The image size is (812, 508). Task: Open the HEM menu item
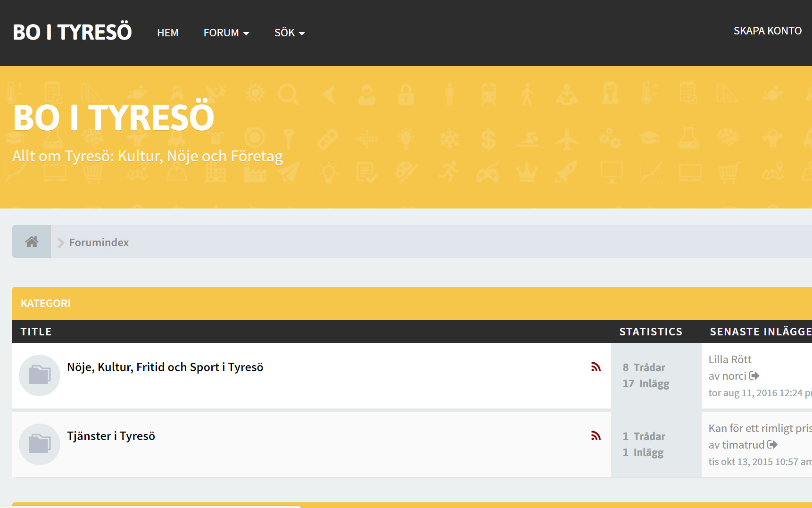[x=168, y=33]
